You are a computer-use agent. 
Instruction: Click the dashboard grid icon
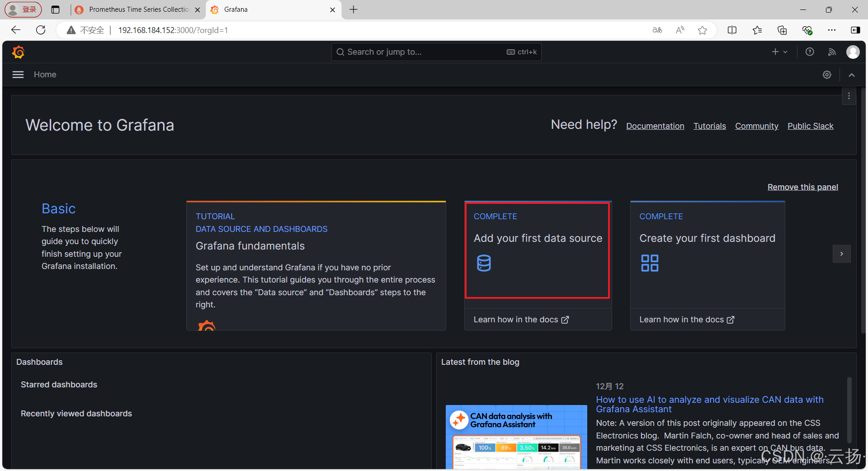650,263
